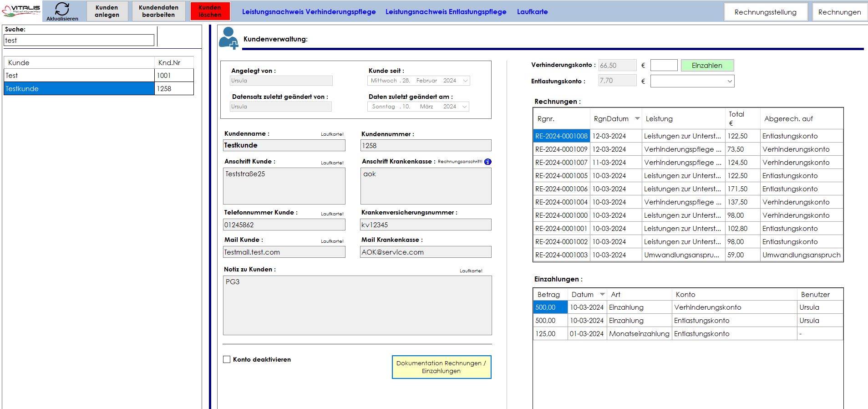The image size is (868, 409).
Task: Toggle the Konto deaktivieren checkbox
Action: 227,359
